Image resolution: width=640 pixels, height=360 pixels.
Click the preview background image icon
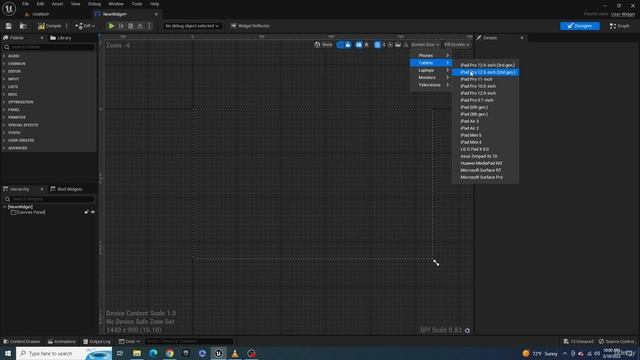tap(398, 44)
